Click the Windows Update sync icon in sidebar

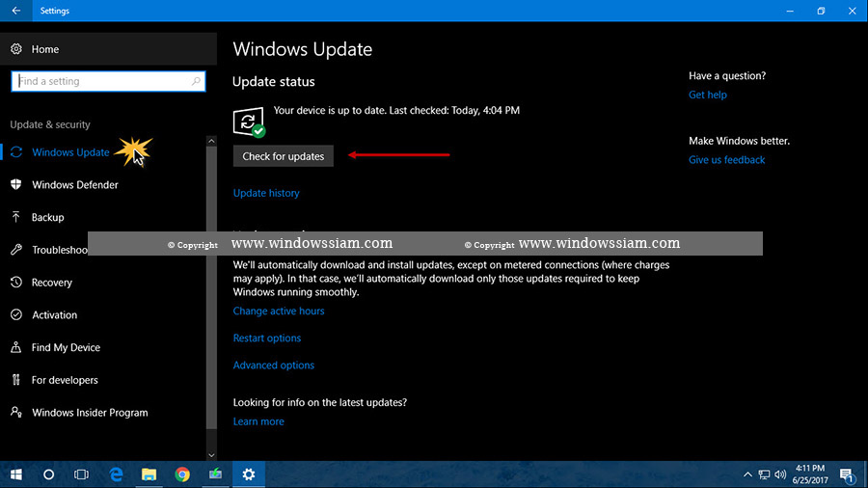pyautogui.click(x=16, y=152)
